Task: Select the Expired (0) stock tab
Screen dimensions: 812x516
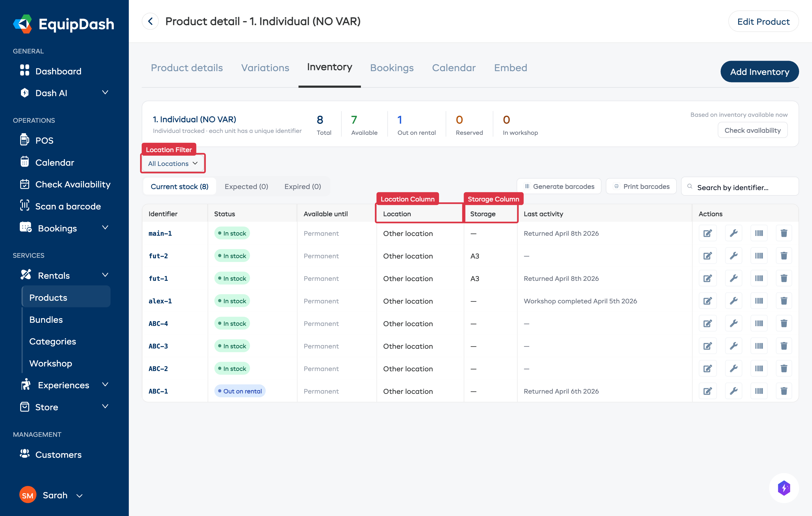Action: click(x=302, y=186)
